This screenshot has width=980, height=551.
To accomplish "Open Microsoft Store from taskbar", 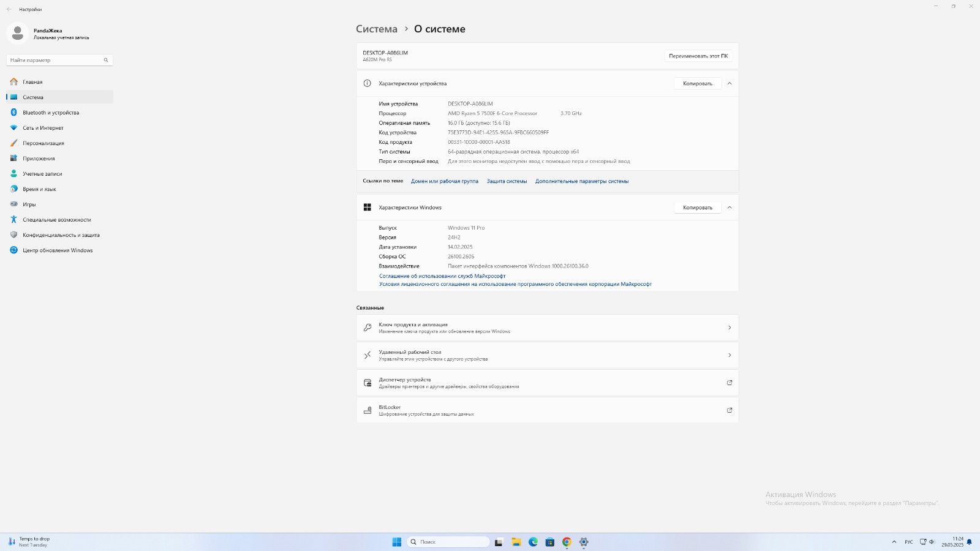I will [x=550, y=542].
